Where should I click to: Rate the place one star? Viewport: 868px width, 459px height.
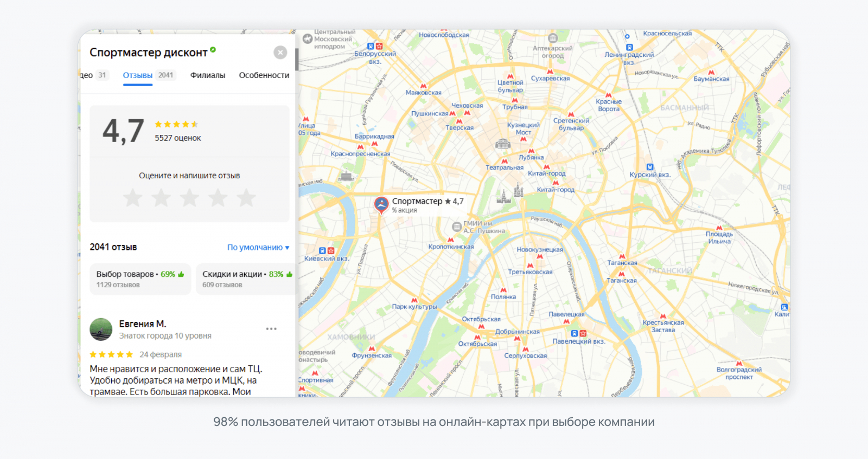[x=133, y=198]
